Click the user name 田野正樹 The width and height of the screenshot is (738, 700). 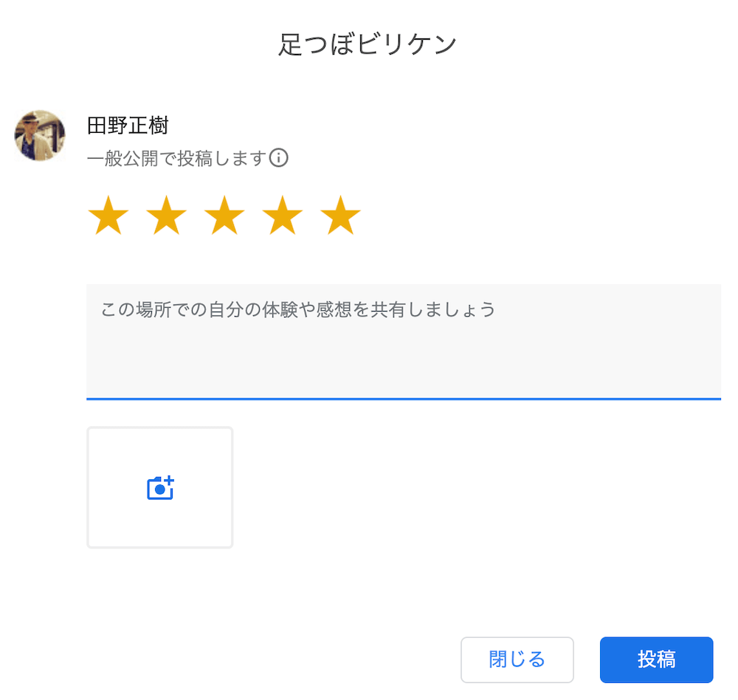(x=128, y=126)
